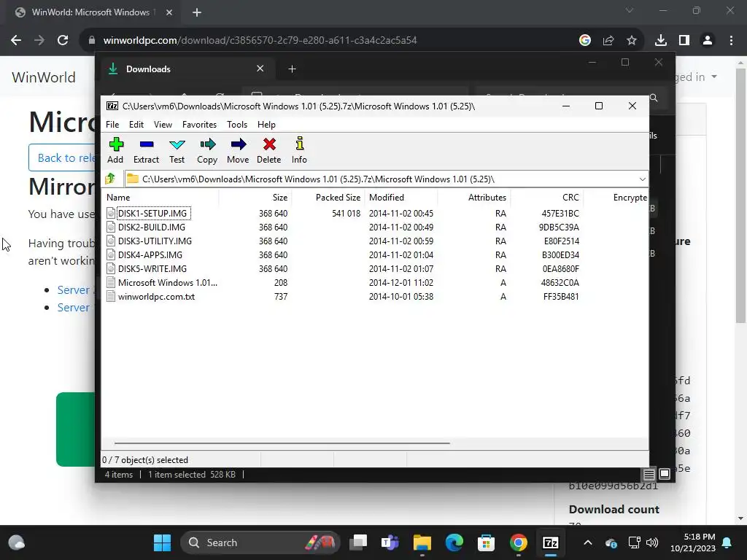Select the DISK1-SETUP.IMG file icon
Viewport: 747px width, 560px height.
(x=111, y=214)
